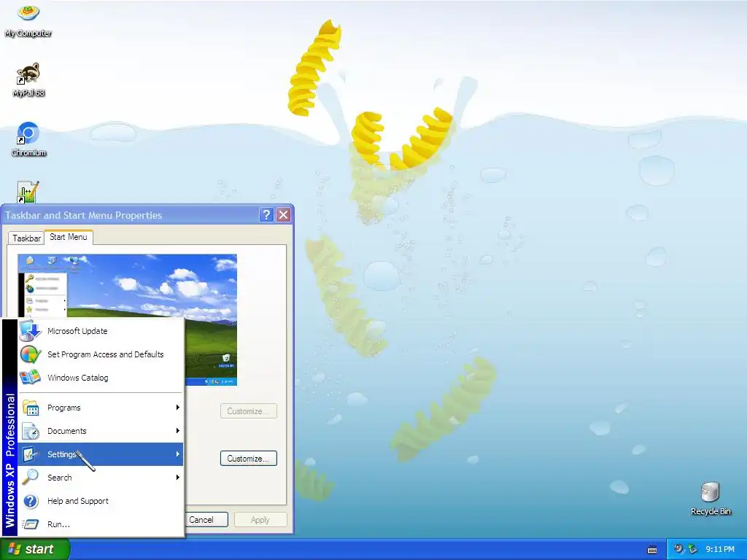Click the green start button
The width and height of the screenshot is (747, 560).
[35, 549]
